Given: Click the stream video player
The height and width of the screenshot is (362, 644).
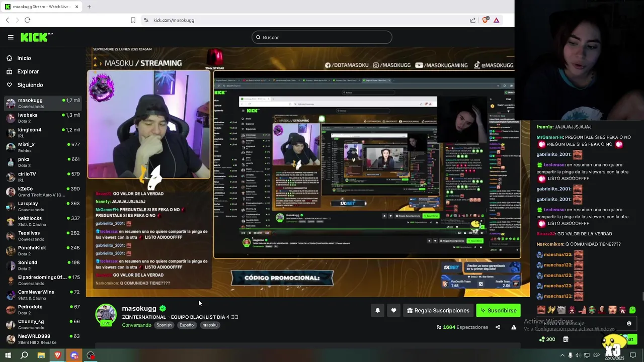Looking at the screenshot, I should click(x=307, y=171).
